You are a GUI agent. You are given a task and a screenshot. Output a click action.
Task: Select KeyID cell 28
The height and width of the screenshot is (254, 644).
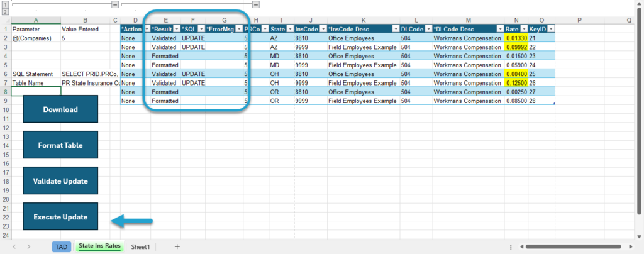click(x=541, y=101)
